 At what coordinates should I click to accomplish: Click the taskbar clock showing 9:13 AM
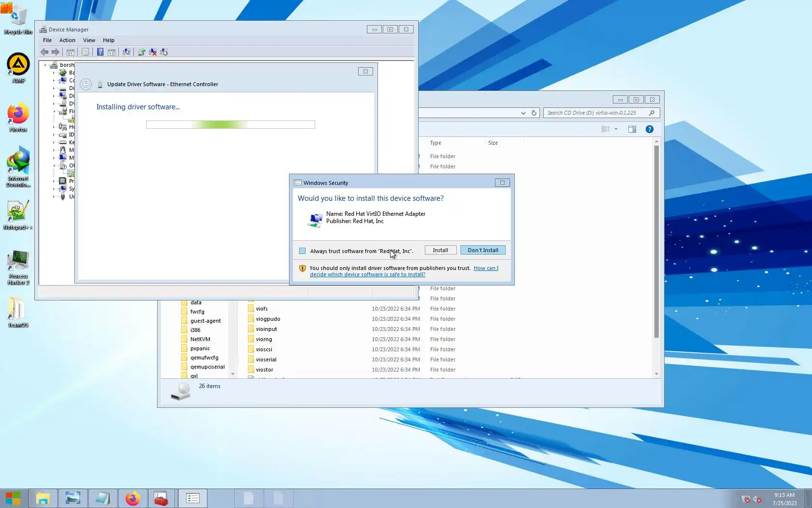click(x=784, y=499)
